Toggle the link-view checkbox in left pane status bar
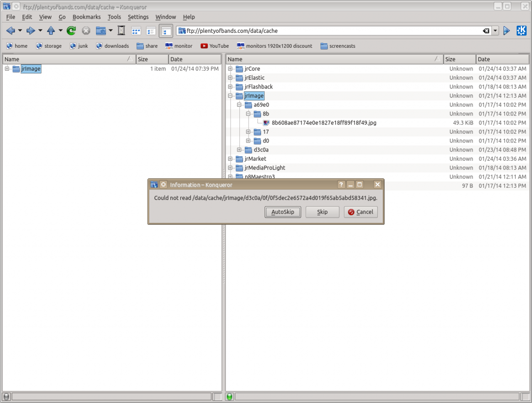 coord(217,397)
